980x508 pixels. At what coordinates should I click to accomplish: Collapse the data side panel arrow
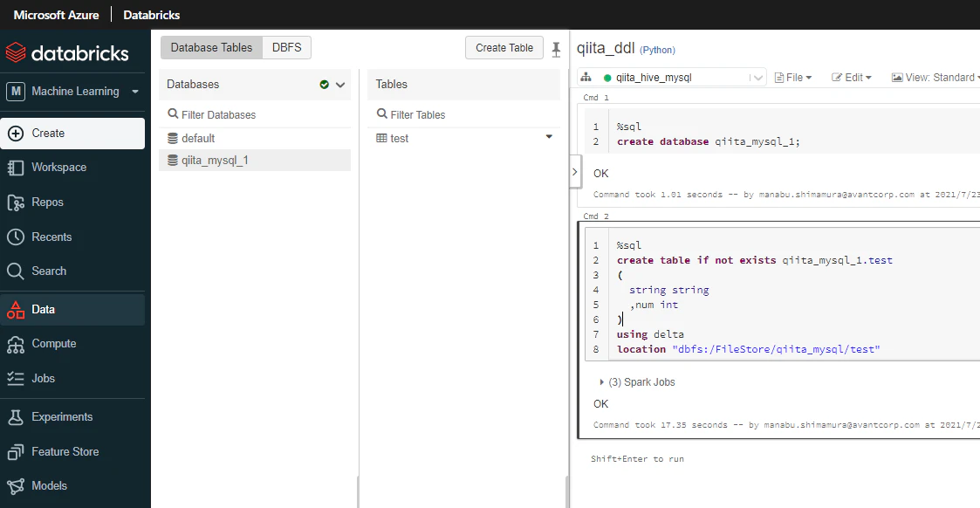(575, 172)
